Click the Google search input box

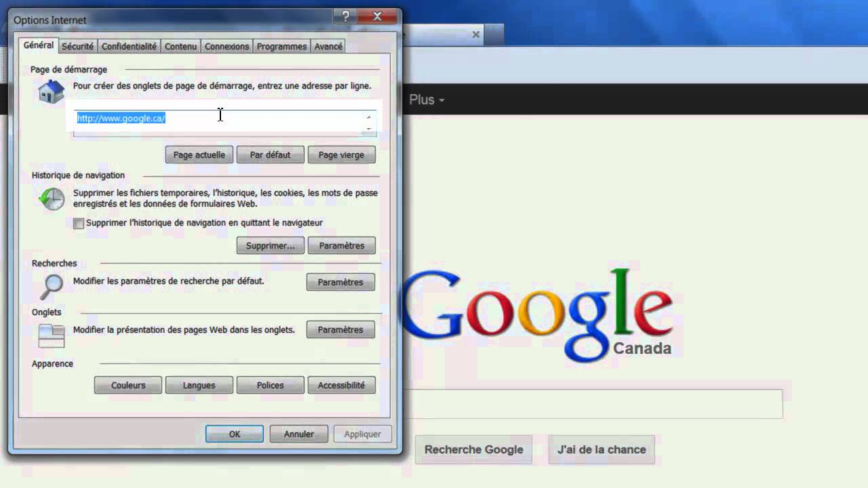pyautogui.click(x=593, y=404)
